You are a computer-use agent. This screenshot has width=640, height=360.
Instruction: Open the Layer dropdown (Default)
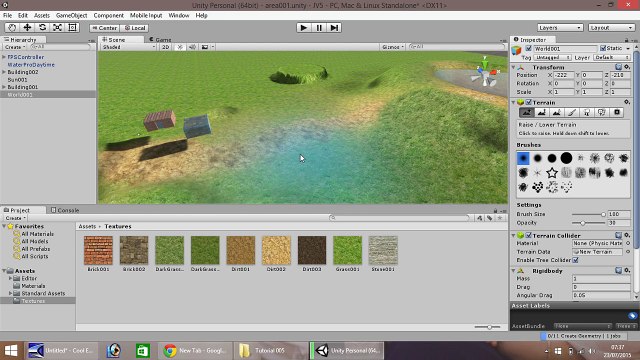point(612,58)
